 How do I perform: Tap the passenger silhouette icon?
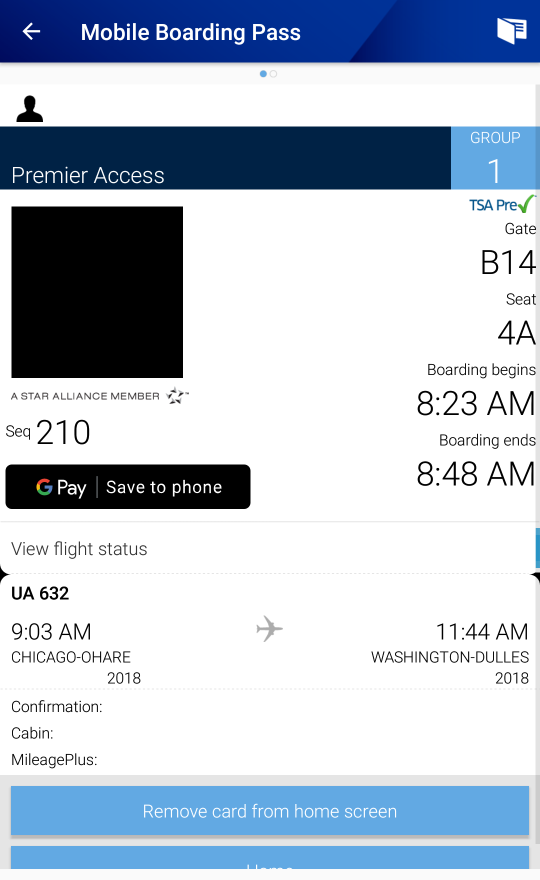point(30,108)
